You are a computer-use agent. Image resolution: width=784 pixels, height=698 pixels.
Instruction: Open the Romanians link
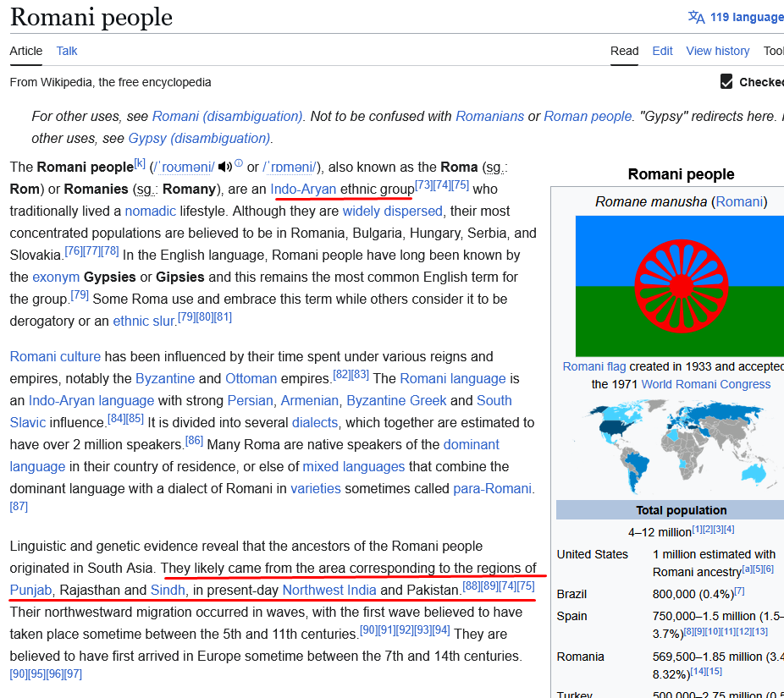pos(489,117)
